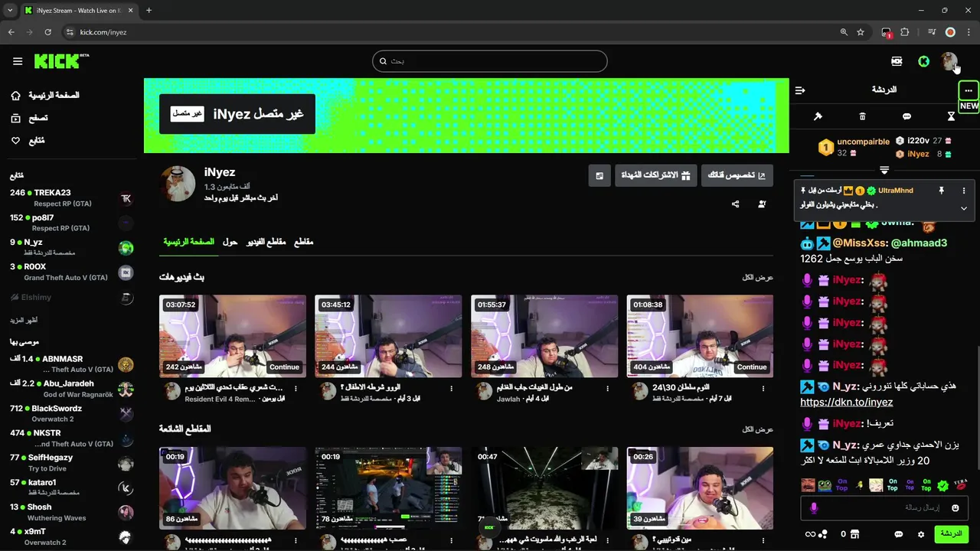Show more followed channels under the list

click(x=24, y=320)
